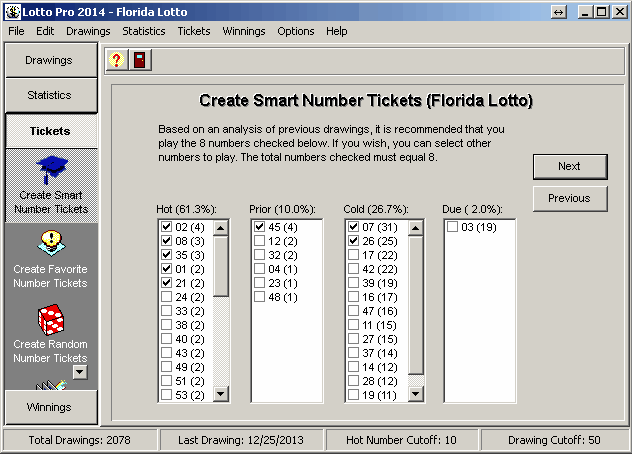Check cold number 39 (19)
The height and width of the screenshot is (454, 632).
pyautogui.click(x=353, y=283)
